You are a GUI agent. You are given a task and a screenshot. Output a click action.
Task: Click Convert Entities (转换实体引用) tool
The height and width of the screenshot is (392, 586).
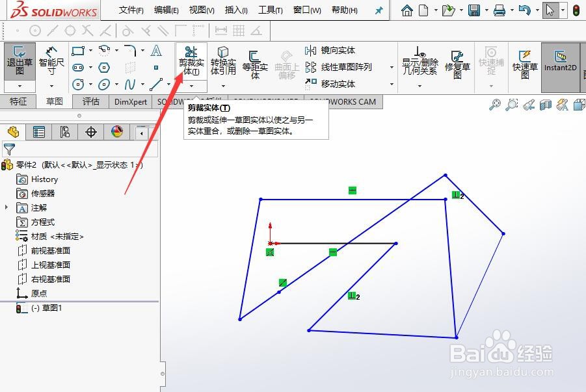point(223,61)
